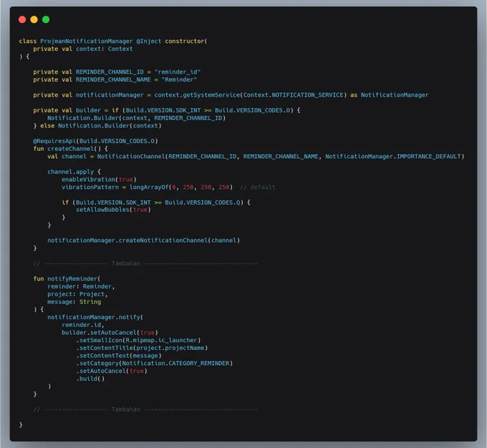
Task: Click the "reminder_id" string literal
Action: [178, 72]
